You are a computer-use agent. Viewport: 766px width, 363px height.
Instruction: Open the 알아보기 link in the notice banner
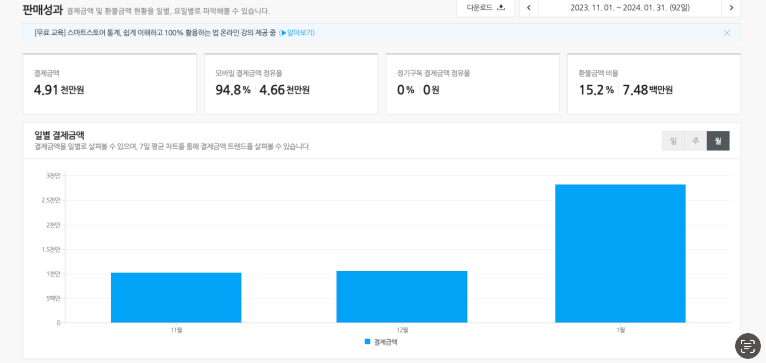(x=297, y=33)
